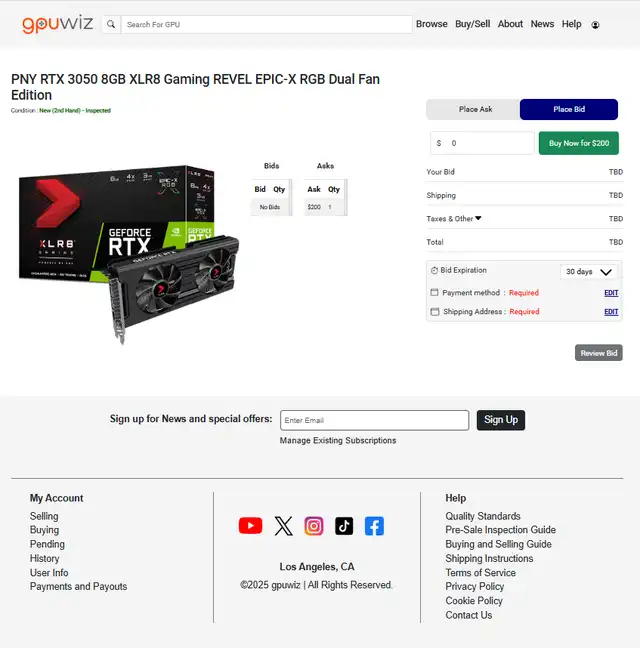Click the search magnifier icon

111,24
